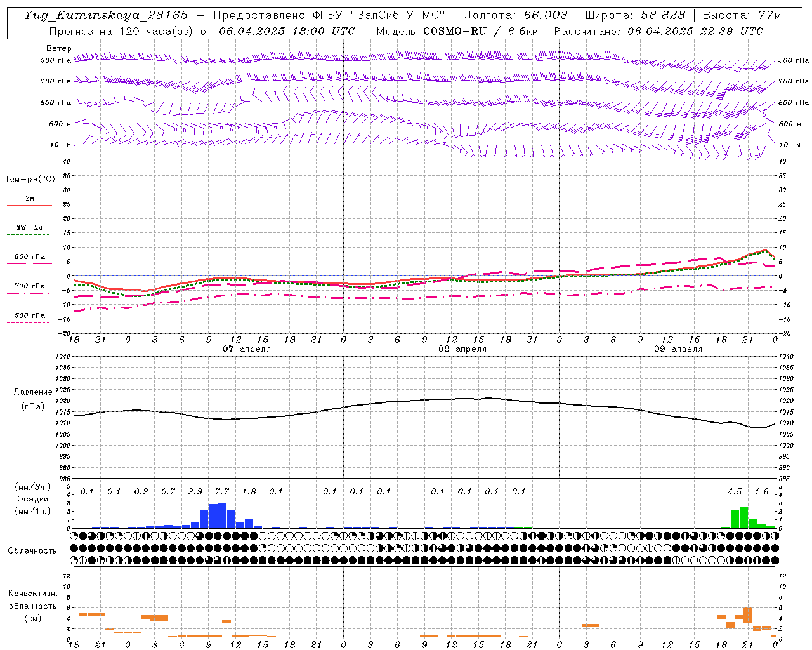Click the 850 гПа temperature legend entry
Screen dimensions: 812x650
29,257
